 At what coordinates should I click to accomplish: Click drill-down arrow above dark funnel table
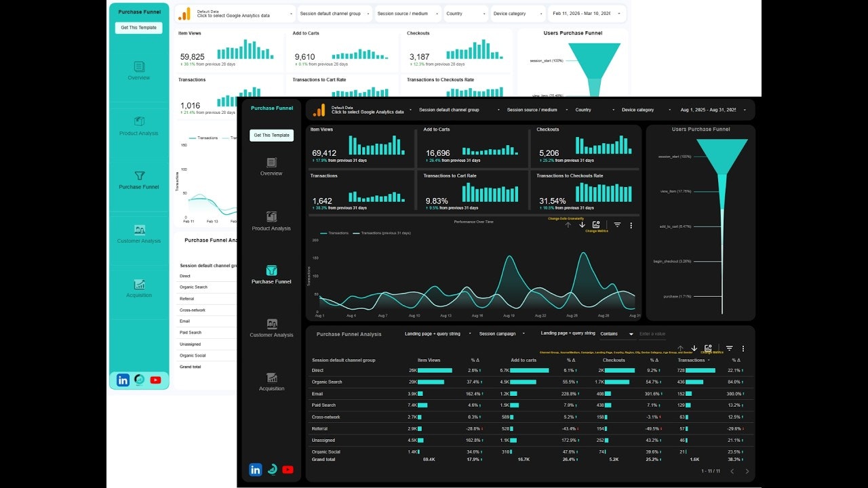(x=694, y=348)
